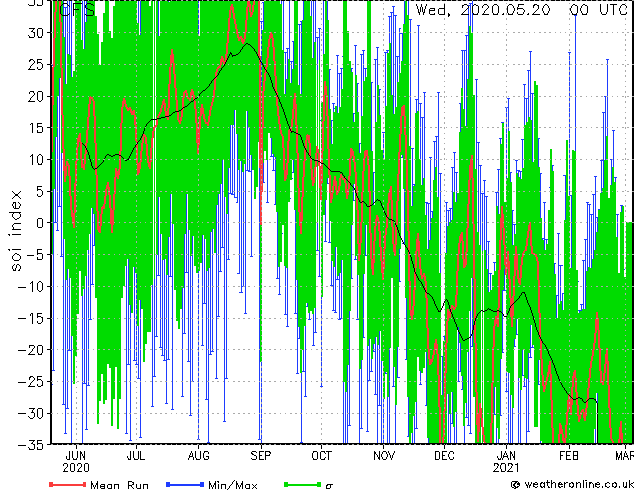Screen dimensions: 634x490
Task: Click the 'JAN' x-axis label
Action: [x=506, y=456]
